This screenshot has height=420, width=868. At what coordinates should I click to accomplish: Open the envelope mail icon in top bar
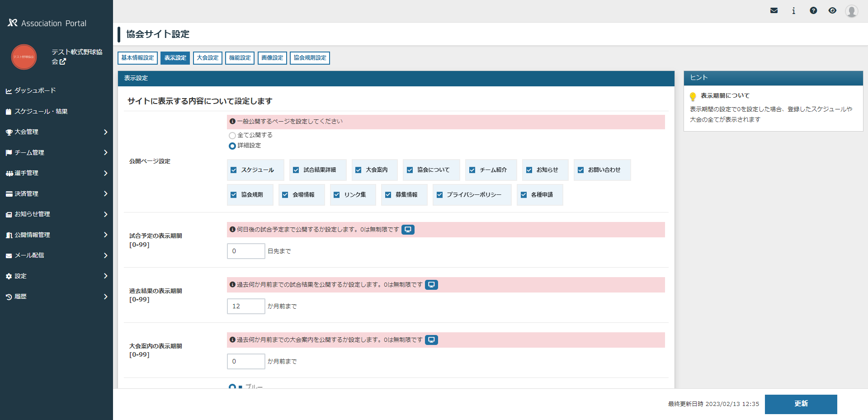774,10
